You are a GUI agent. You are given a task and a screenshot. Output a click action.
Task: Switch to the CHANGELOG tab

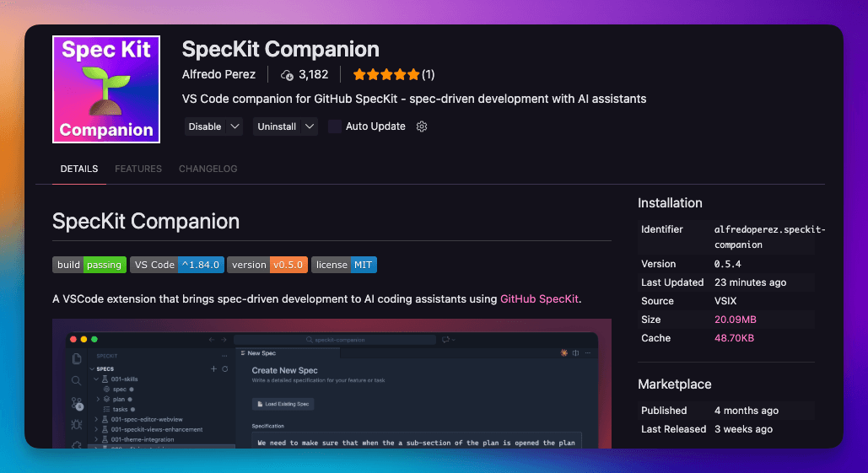point(208,169)
